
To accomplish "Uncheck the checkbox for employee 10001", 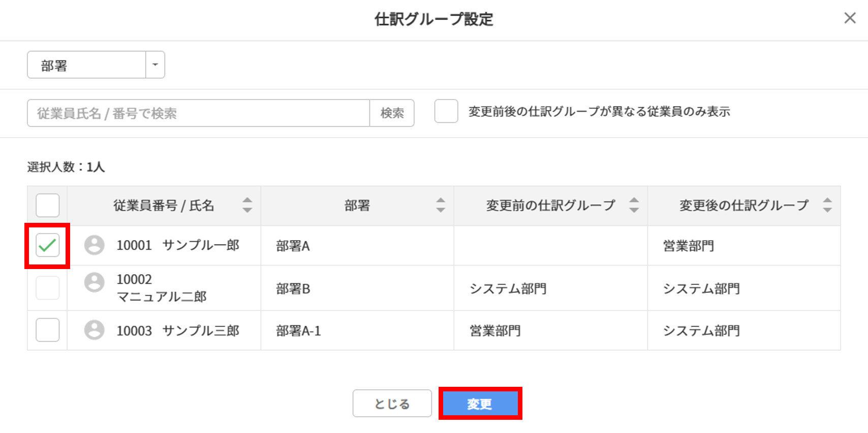I will point(48,246).
